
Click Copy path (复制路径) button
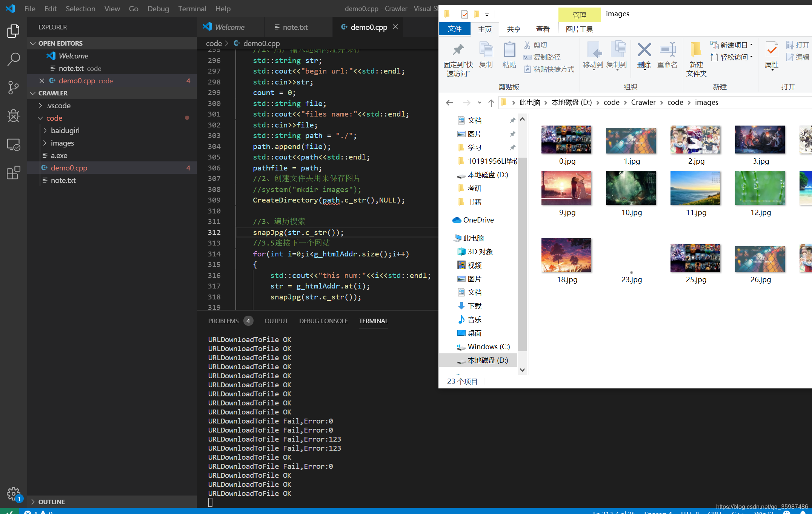point(542,57)
